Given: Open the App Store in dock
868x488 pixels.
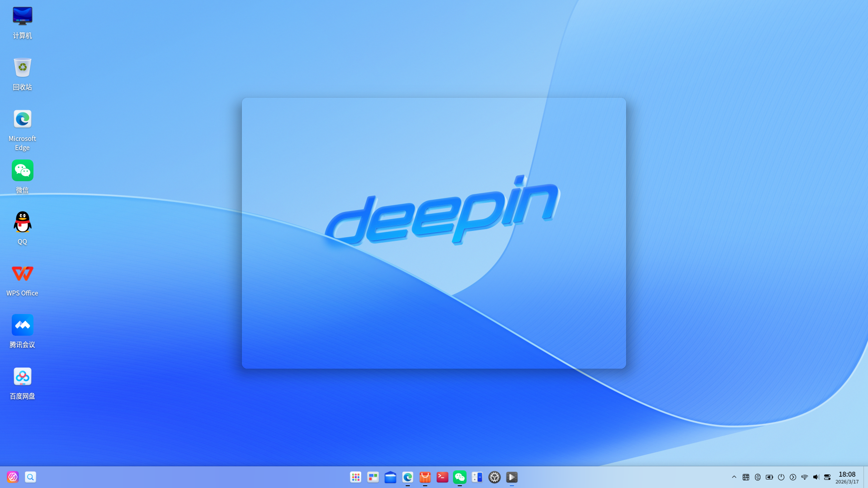Looking at the screenshot, I should pos(425,477).
